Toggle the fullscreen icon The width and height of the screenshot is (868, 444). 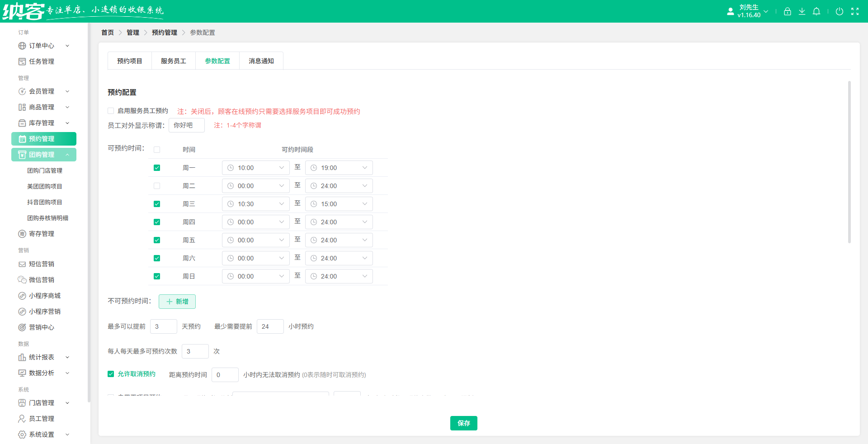pos(855,11)
